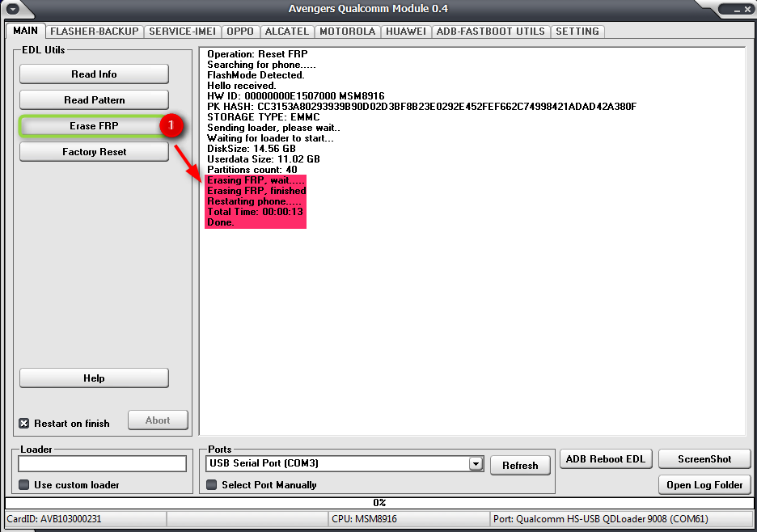Click the STORAGE TYPE: EMMC log line
This screenshot has width=757, height=532.
pyautogui.click(x=263, y=116)
